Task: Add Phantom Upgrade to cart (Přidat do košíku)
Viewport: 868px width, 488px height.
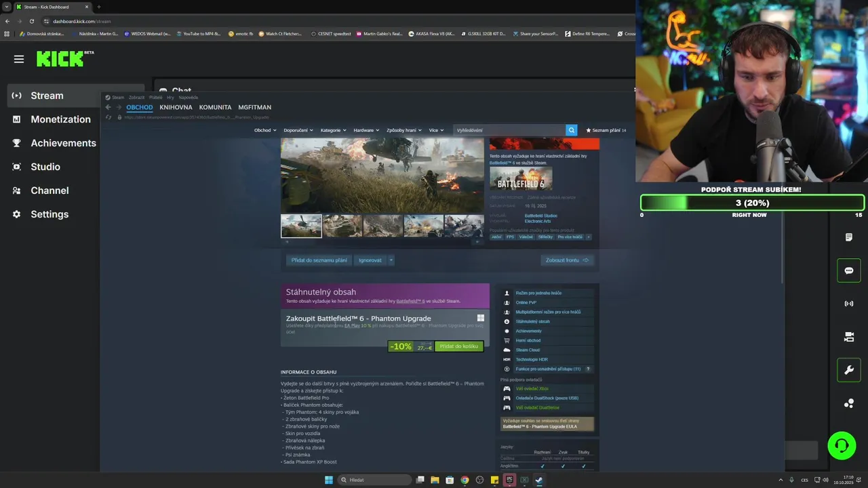Action: [459, 346]
